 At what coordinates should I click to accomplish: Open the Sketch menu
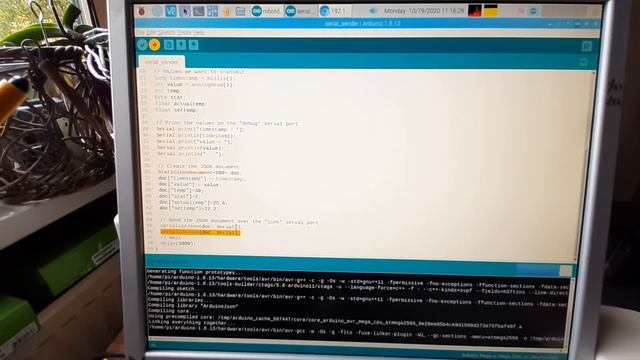(x=167, y=33)
